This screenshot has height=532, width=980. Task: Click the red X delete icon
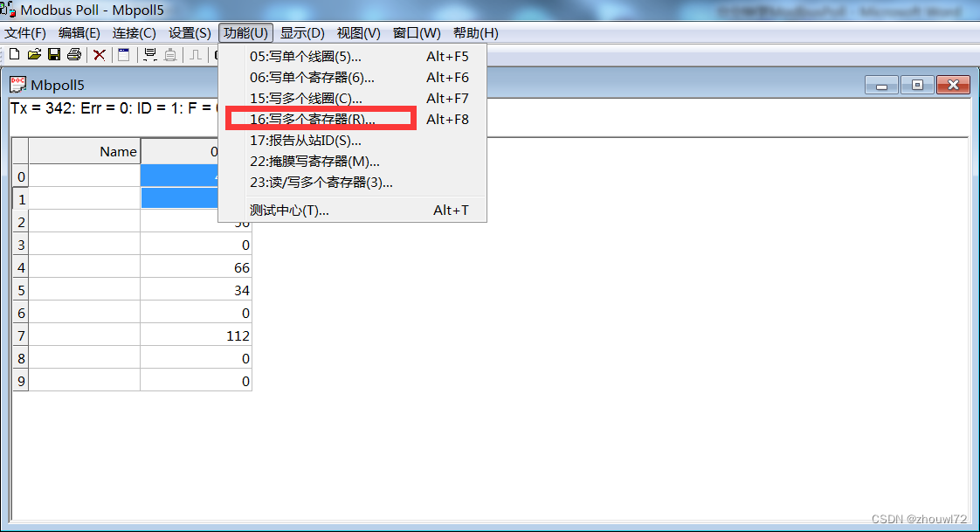pyautogui.click(x=99, y=55)
